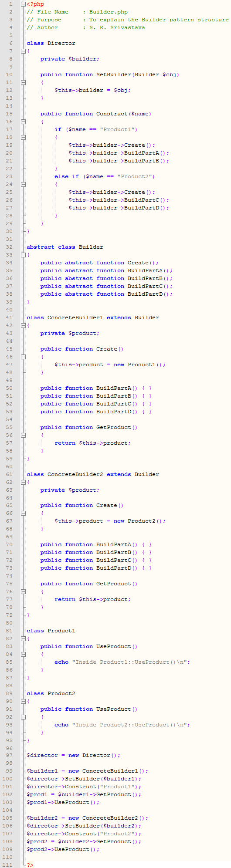Click "$director->SetBuilder($builder2);"
Viewport: 231px width, 868px height.
pos(84,826)
